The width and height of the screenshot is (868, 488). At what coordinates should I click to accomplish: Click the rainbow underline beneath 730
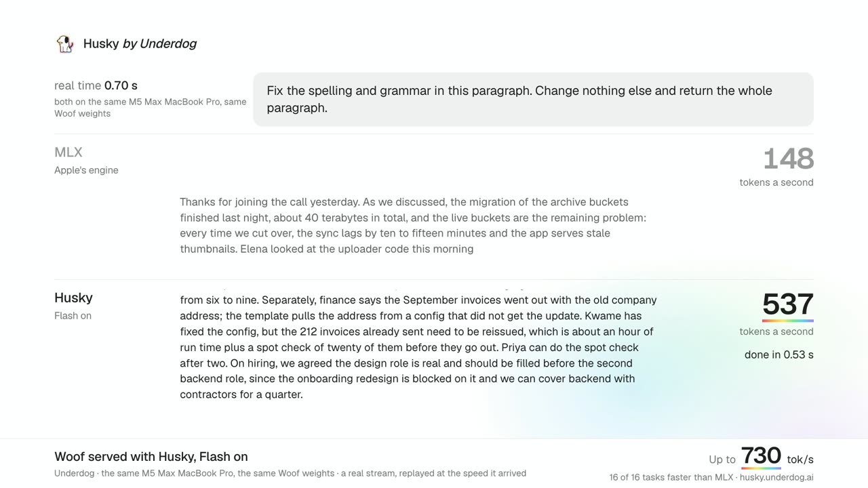tap(761, 468)
